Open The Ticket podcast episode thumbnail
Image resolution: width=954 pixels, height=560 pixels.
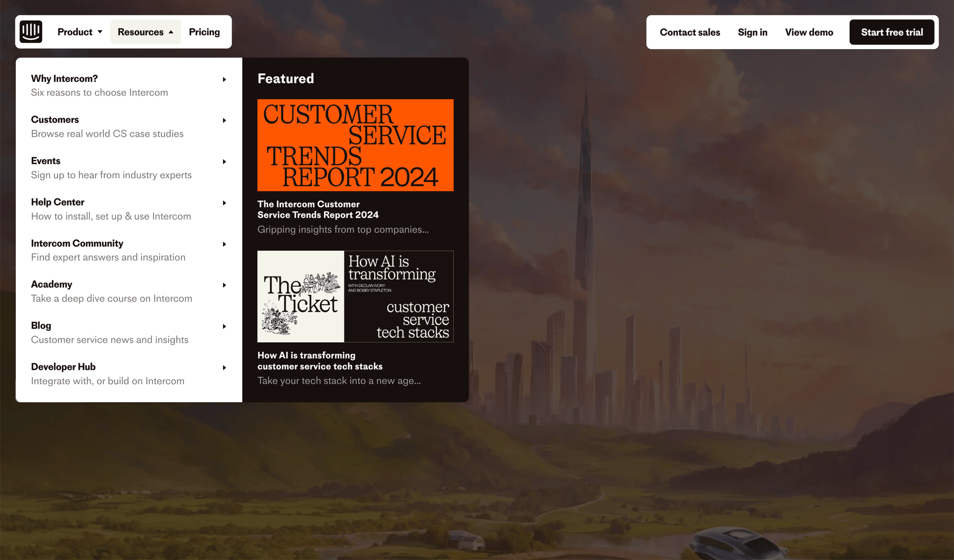(355, 296)
